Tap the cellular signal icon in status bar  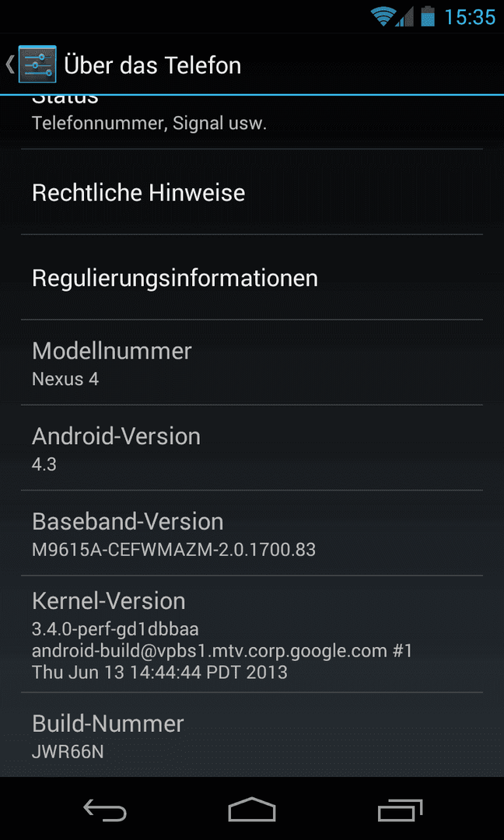click(404, 16)
